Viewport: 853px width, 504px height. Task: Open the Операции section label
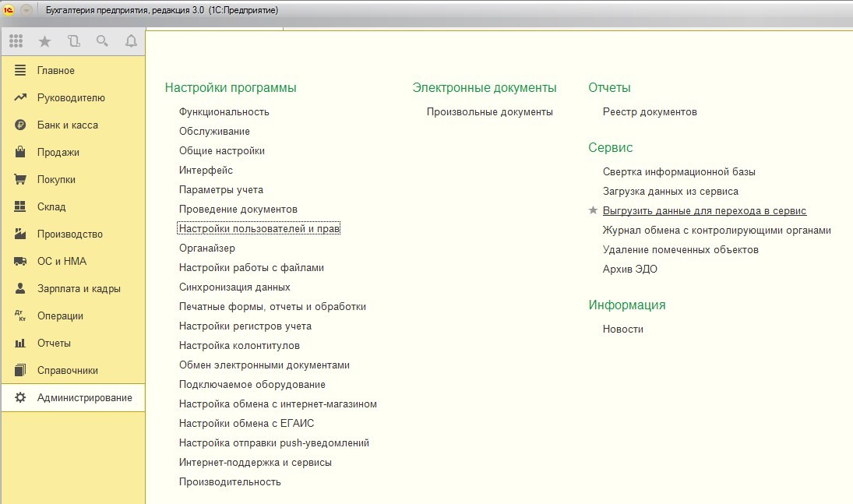coord(60,315)
